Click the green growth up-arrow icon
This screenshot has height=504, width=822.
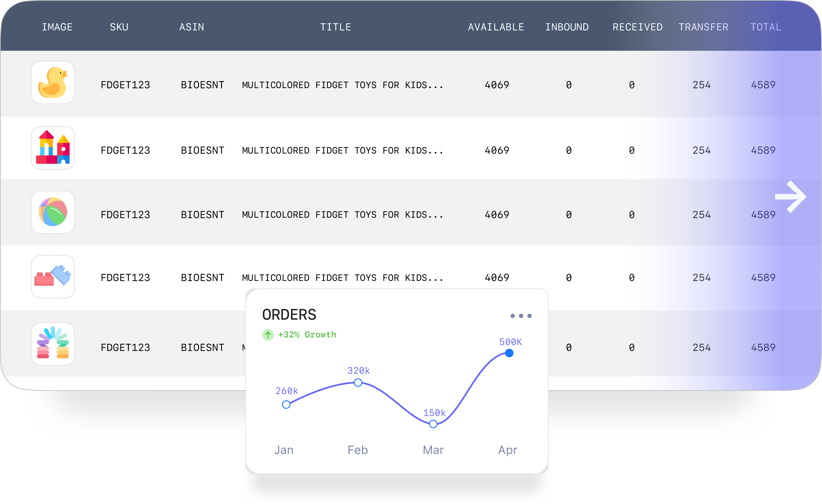pos(268,334)
